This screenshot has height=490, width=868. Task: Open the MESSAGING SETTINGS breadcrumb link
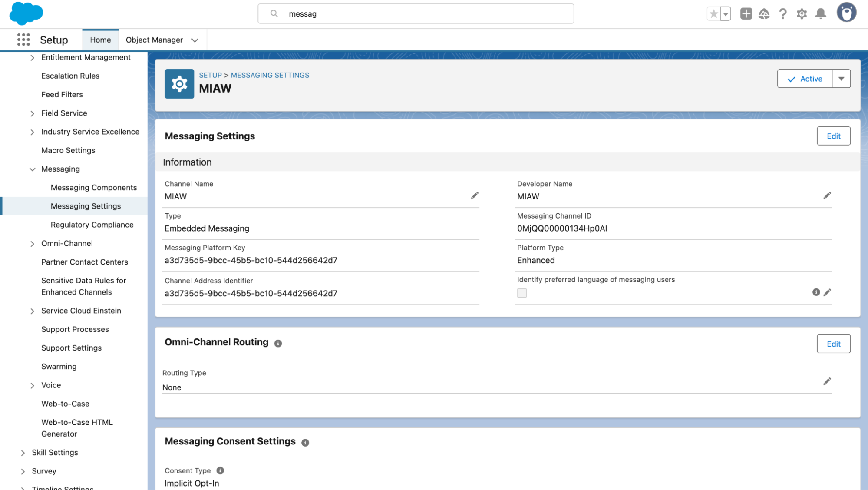[270, 75]
